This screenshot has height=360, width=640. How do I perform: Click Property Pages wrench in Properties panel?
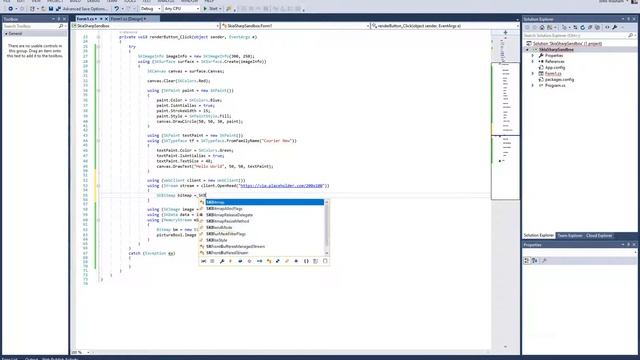[544, 260]
